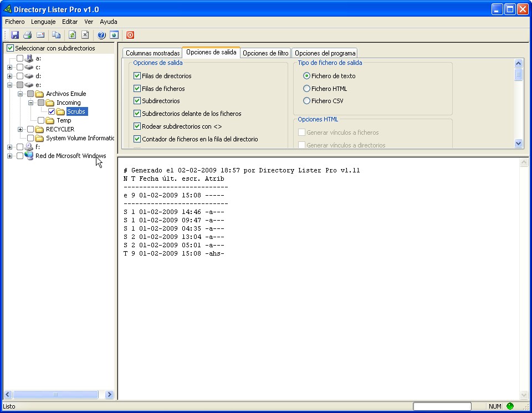Open the Lenguaje menu
The image size is (532, 413).
pyautogui.click(x=43, y=22)
